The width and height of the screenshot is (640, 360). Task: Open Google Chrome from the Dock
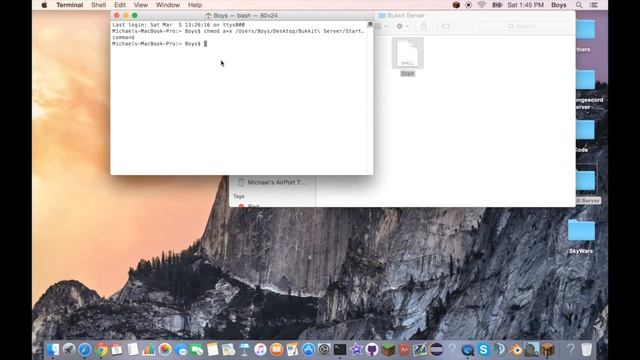coord(101,350)
